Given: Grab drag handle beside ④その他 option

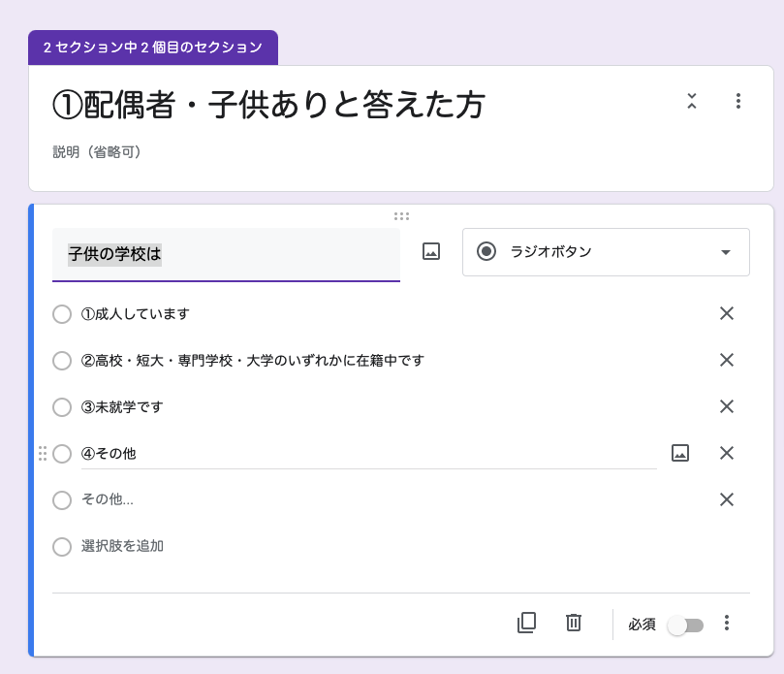Looking at the screenshot, I should point(43,453).
